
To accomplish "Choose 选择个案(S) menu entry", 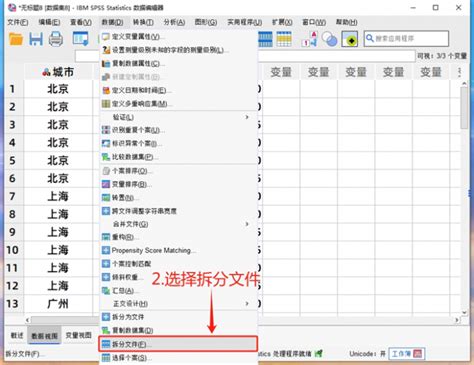I will [179, 358].
